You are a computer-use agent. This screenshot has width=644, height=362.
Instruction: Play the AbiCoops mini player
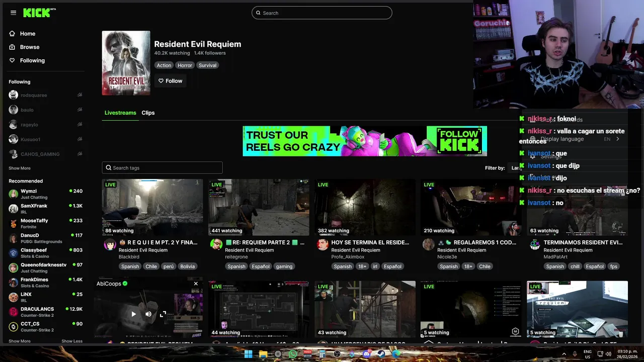coord(133,314)
